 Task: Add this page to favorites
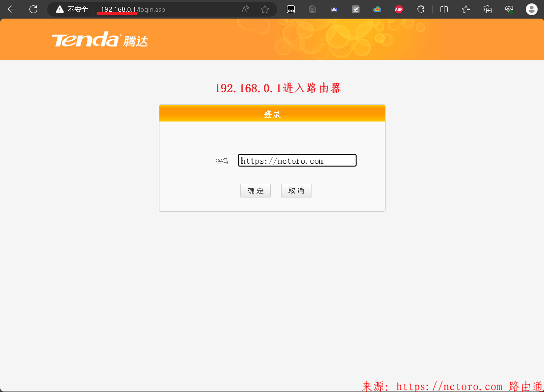coord(265,9)
